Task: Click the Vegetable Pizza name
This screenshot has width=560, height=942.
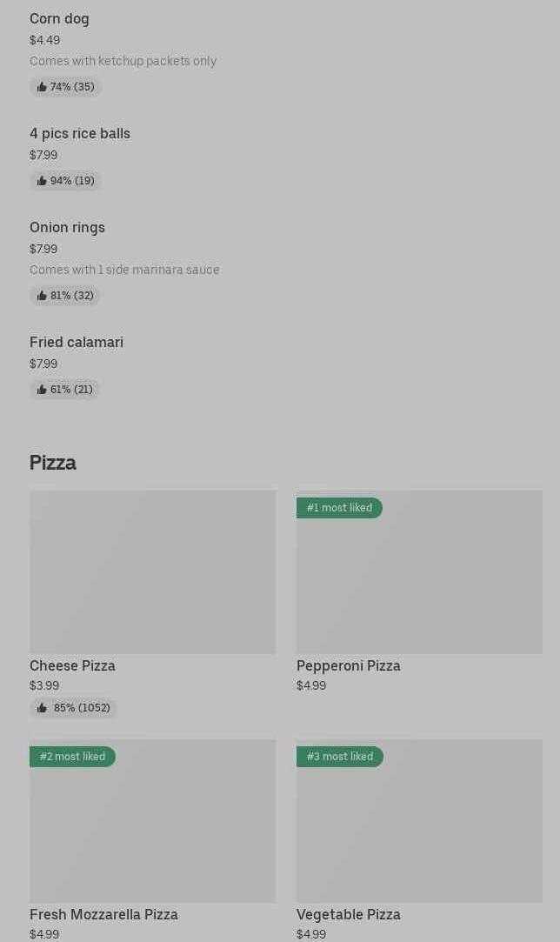Action: [349, 914]
